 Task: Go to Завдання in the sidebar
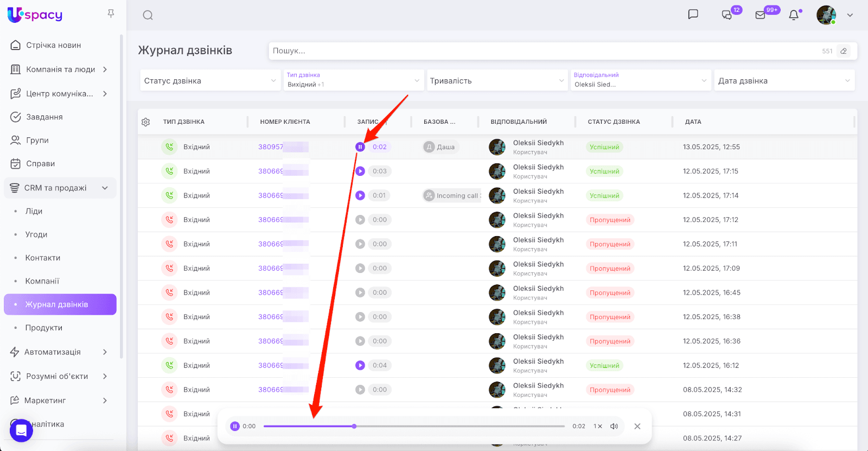(44, 117)
